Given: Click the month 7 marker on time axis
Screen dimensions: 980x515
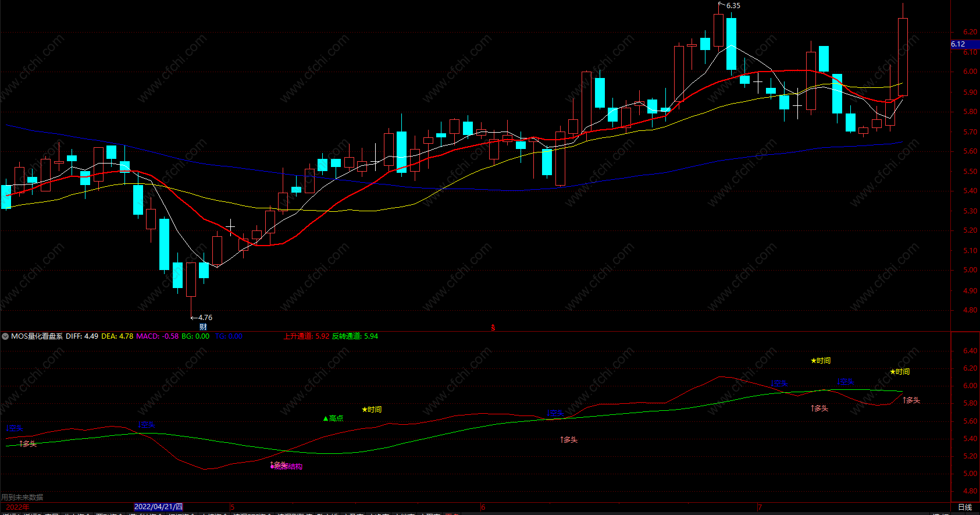Looking at the screenshot, I should (760, 507).
